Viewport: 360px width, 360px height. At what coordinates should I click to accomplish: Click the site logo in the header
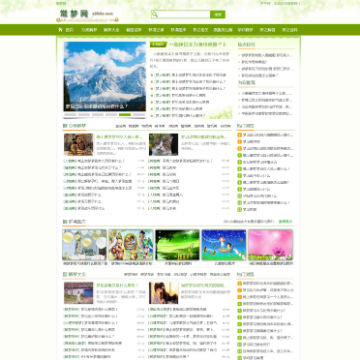87,15
